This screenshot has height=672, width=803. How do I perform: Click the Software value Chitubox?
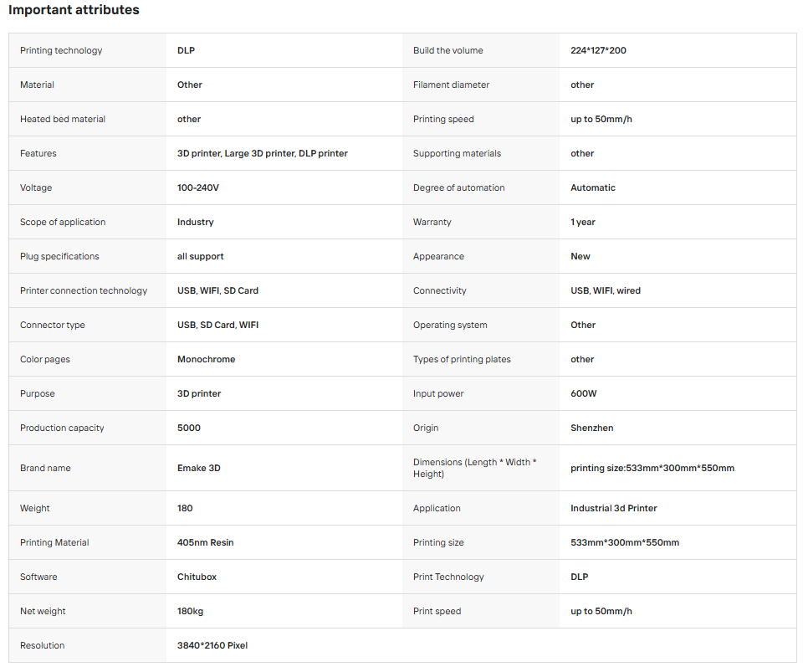[x=197, y=577]
